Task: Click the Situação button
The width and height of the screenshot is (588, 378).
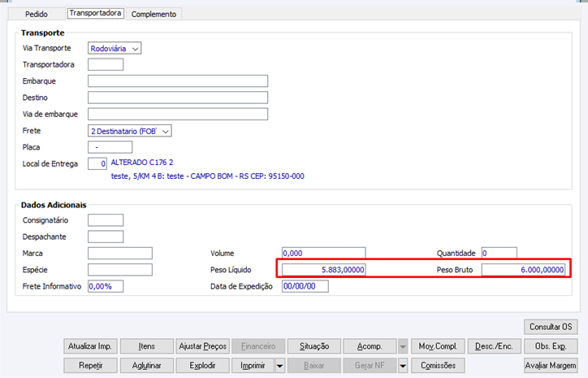Action: click(314, 346)
